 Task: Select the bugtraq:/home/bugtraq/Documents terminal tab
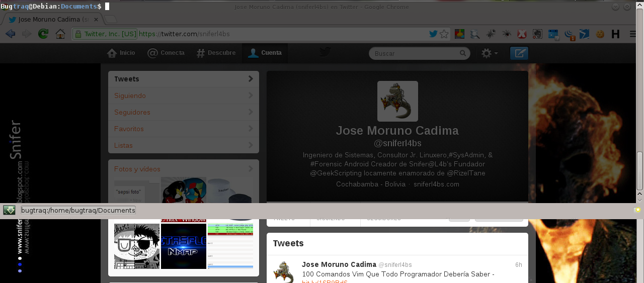pyautogui.click(x=78, y=210)
